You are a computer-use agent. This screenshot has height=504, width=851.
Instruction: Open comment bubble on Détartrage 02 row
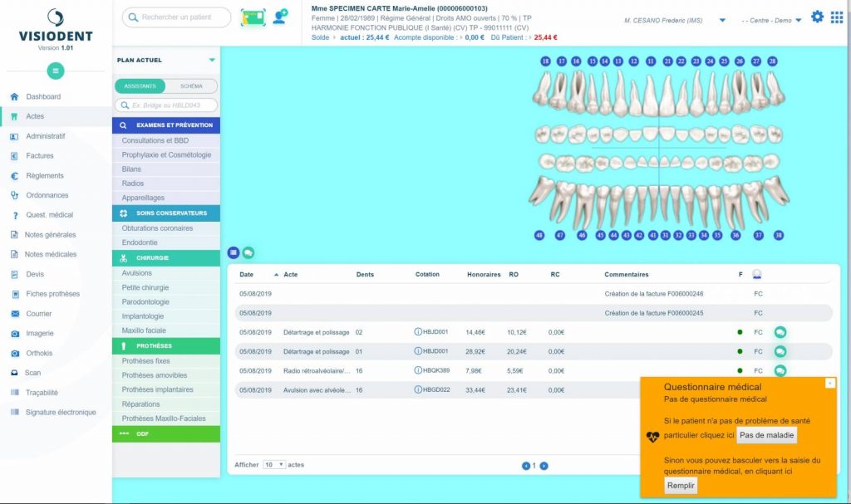[780, 332]
